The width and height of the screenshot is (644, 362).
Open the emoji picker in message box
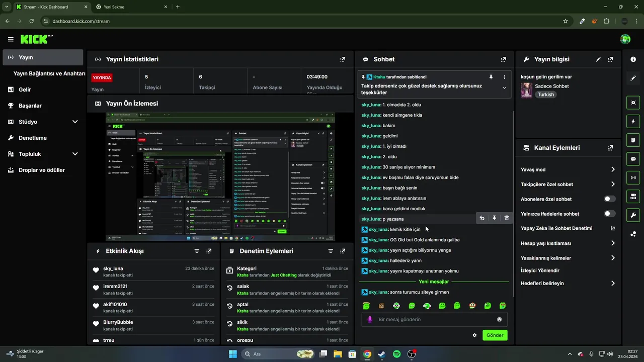tap(499, 319)
